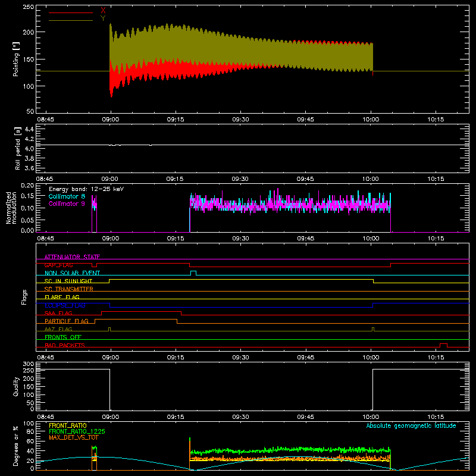Click the '0.05' tick on modulation axis
This screenshot has height=476, width=476.
[27, 220]
